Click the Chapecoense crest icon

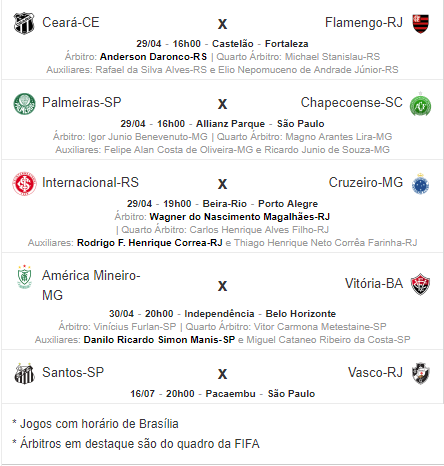coord(420,104)
